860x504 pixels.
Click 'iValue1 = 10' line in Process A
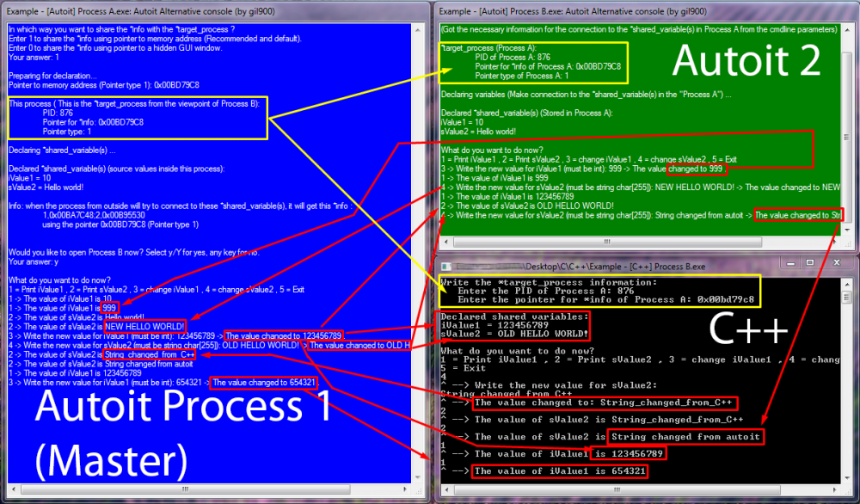(x=29, y=178)
